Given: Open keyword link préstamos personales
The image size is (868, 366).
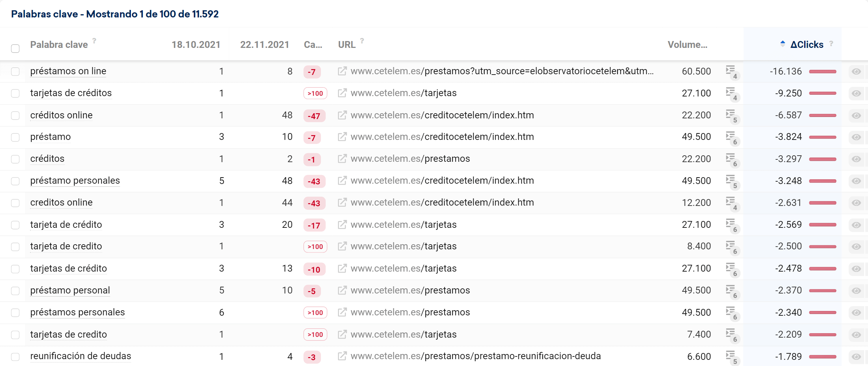Looking at the screenshot, I should pos(78,312).
